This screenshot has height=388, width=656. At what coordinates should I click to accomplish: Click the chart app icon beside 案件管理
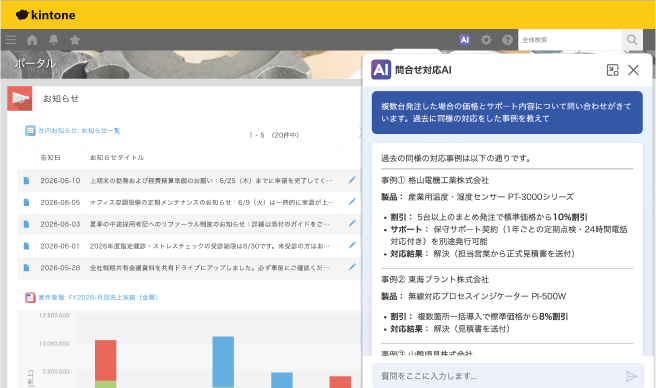(x=30, y=297)
